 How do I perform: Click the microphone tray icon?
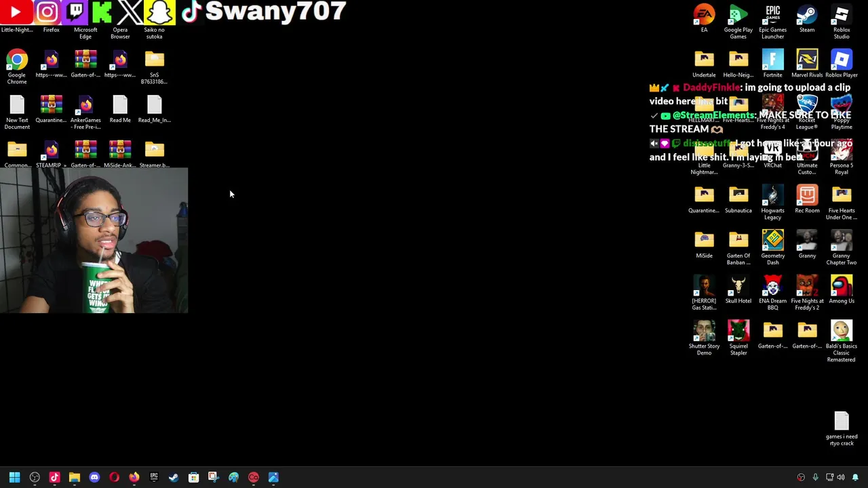pos(815,477)
